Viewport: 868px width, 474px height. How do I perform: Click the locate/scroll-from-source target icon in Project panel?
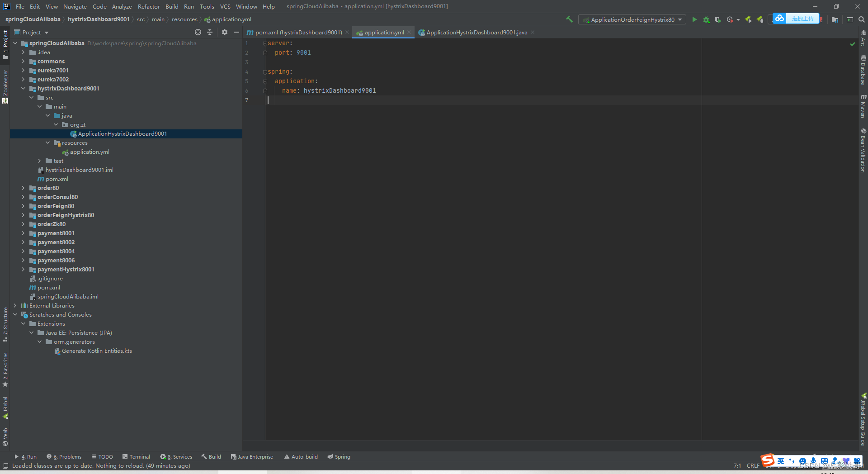pyautogui.click(x=198, y=32)
